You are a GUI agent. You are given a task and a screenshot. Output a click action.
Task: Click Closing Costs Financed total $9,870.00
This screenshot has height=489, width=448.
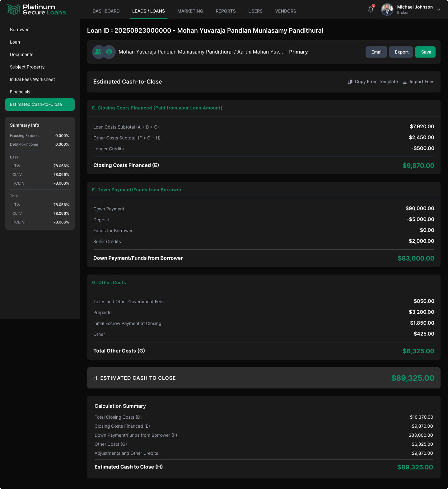[418, 166]
